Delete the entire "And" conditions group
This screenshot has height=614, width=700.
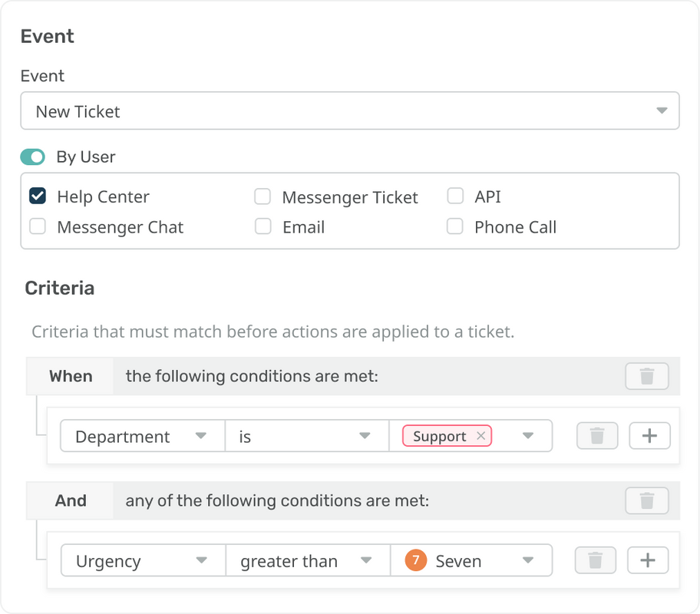646,500
